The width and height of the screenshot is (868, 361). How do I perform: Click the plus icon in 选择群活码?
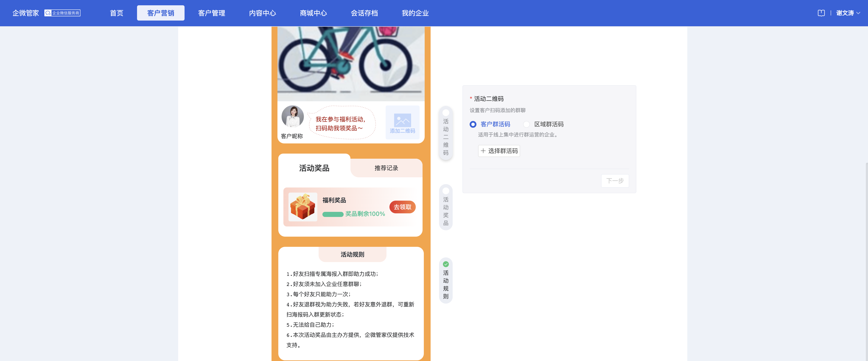pyautogui.click(x=483, y=151)
